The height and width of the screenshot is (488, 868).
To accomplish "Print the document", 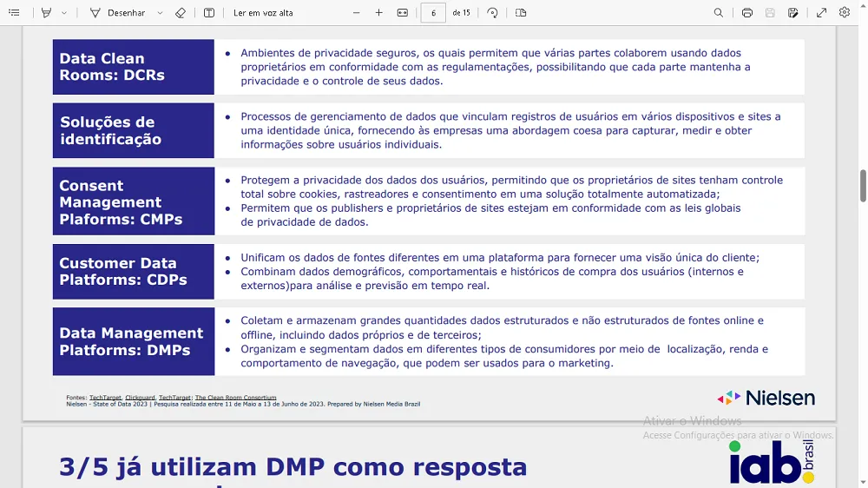I will tap(747, 12).
